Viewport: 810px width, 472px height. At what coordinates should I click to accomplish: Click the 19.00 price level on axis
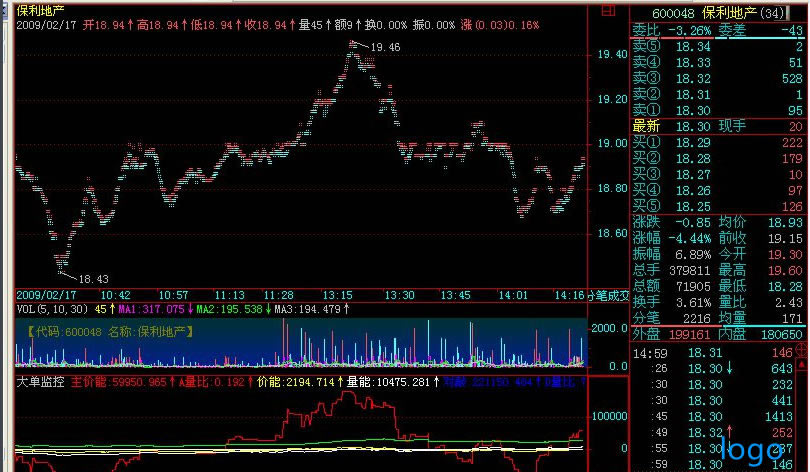pyautogui.click(x=612, y=144)
